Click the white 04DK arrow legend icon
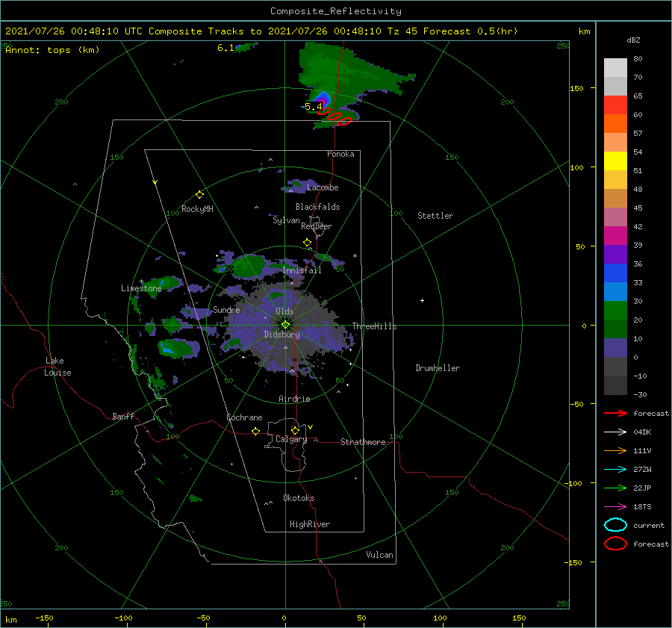672x628 pixels. click(615, 432)
